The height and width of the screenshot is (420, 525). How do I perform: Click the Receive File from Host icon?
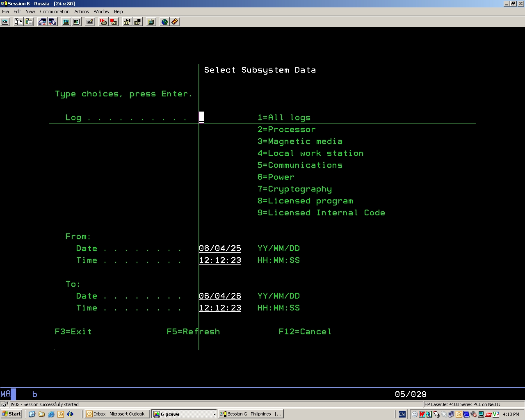pos(52,22)
